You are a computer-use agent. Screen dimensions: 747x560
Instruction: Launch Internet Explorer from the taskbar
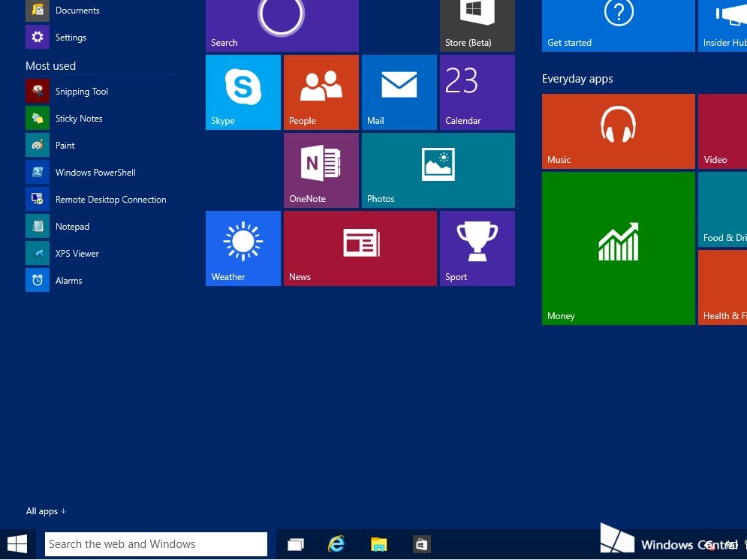(336, 543)
